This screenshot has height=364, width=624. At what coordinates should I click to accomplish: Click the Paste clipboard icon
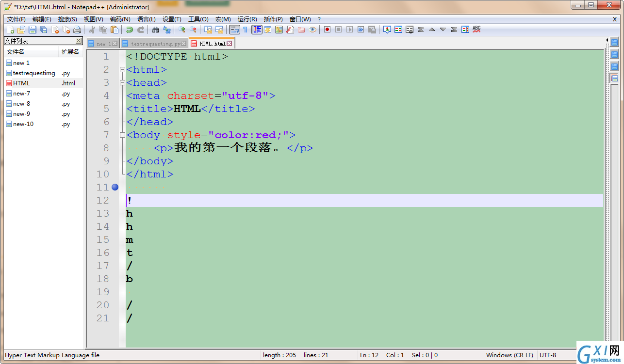click(x=115, y=30)
